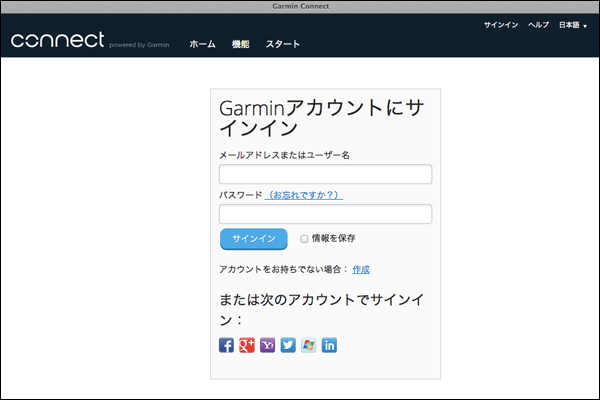The width and height of the screenshot is (600, 400).
Task: Check the 情報を保存 checkbox
Action: [x=304, y=239]
